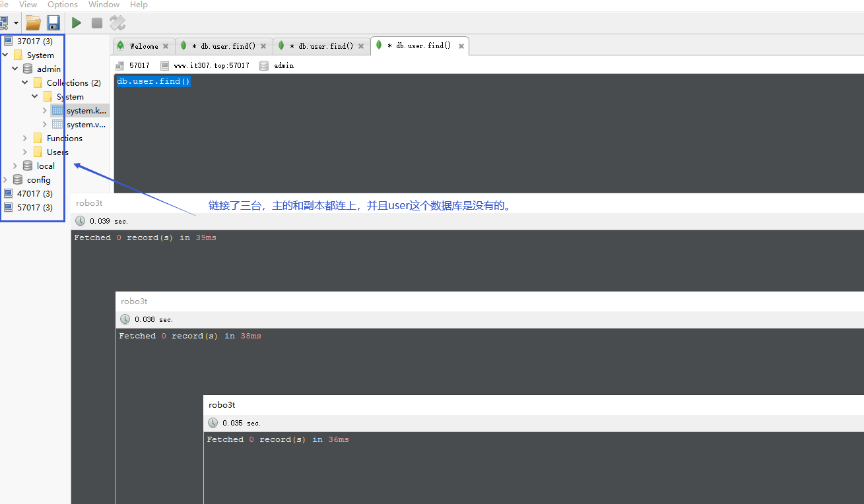Open the Help menu
Screen dimensions: 864x504
pyautogui.click(x=139, y=5)
